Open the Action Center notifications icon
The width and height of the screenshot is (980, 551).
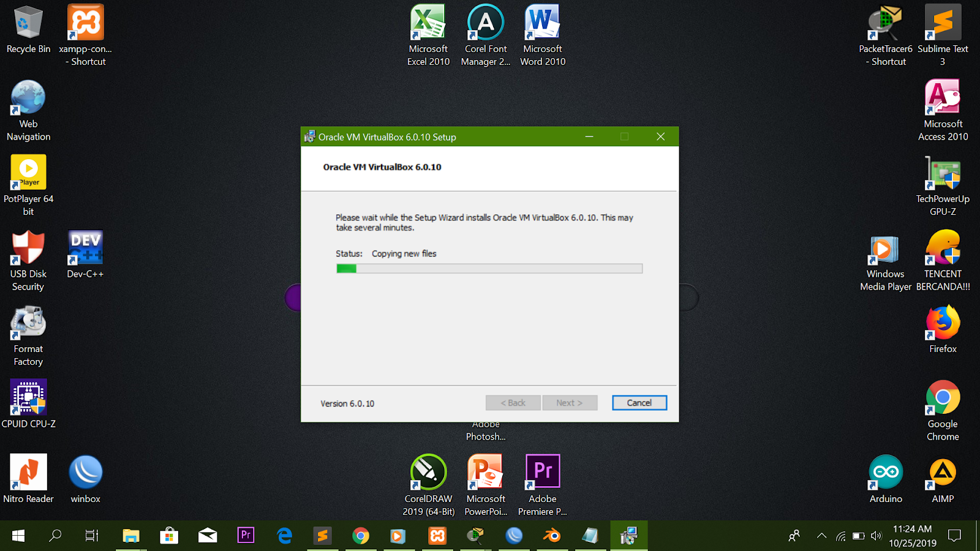click(x=954, y=536)
